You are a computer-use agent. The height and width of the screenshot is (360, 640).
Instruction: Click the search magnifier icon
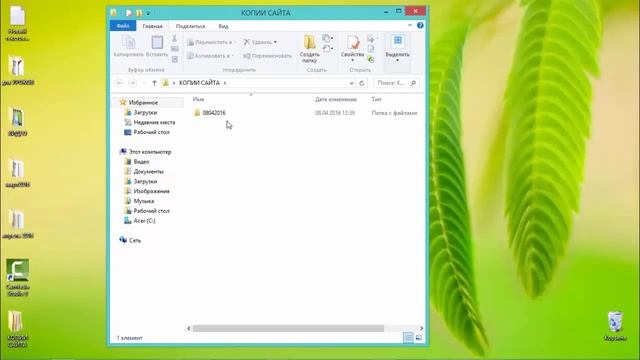click(x=413, y=83)
